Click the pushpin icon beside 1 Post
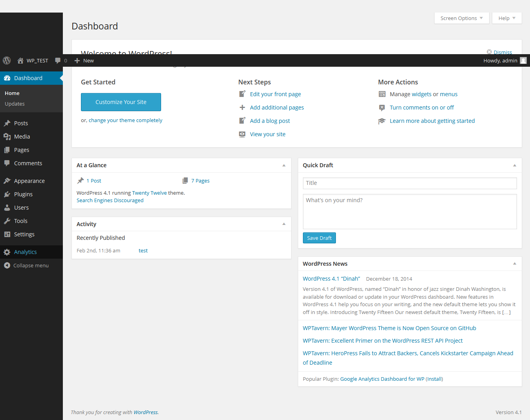This screenshot has width=530, height=420. tap(81, 181)
